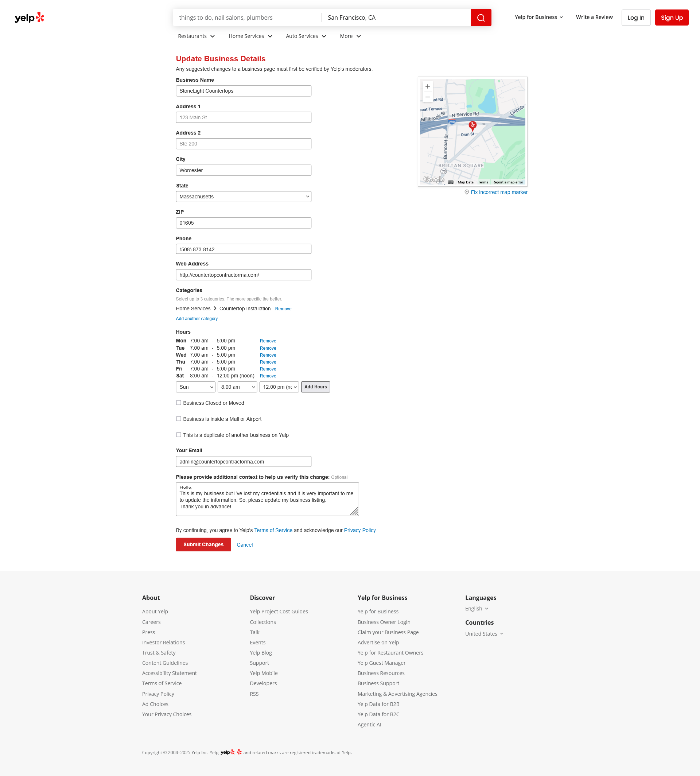Screen dimensions: 700x776
Task: Zoom in on the map
Action: [427, 86]
